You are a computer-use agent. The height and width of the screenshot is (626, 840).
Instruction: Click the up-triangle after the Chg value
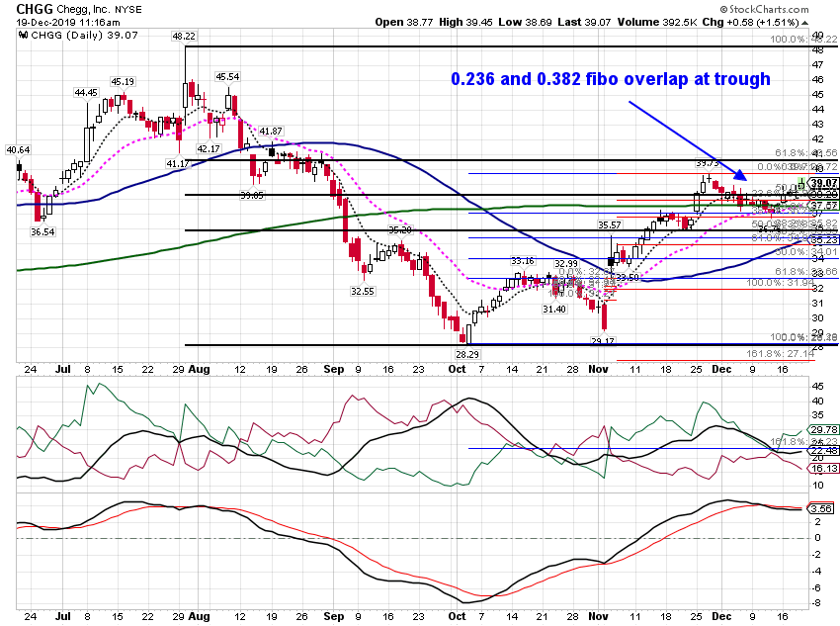[804, 23]
